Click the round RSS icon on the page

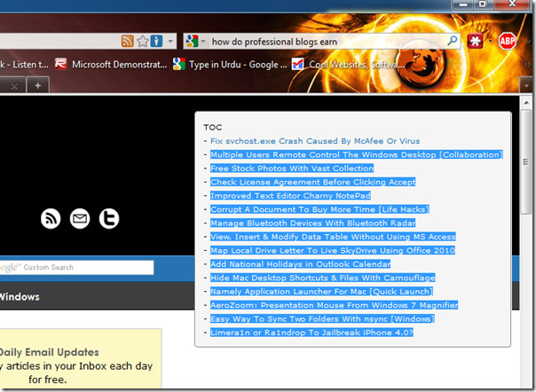pos(51,218)
